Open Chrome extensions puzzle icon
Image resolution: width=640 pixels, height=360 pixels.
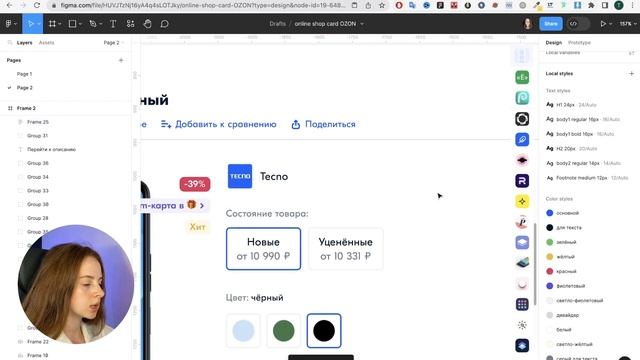click(x=591, y=5)
